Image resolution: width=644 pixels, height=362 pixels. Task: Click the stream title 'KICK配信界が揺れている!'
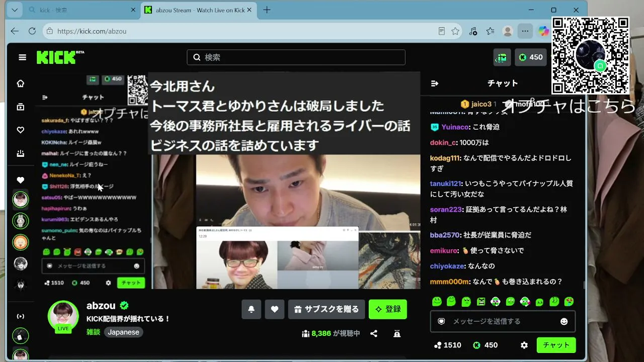(x=128, y=319)
